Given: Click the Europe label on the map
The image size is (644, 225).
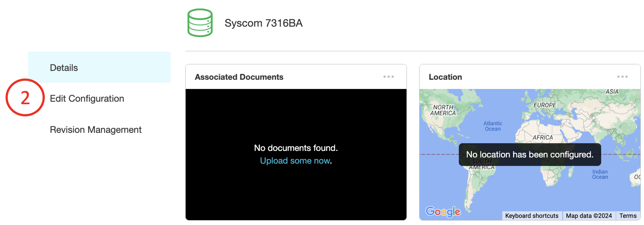Looking at the screenshot, I should click(545, 105).
